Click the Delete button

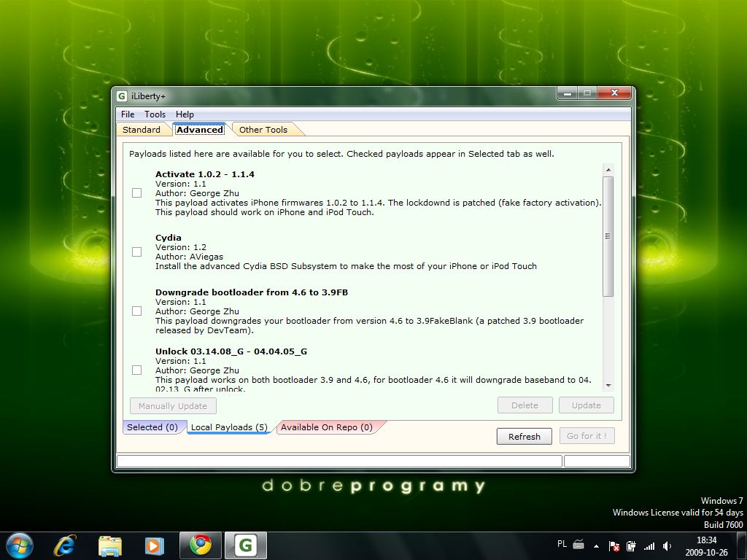[525, 405]
